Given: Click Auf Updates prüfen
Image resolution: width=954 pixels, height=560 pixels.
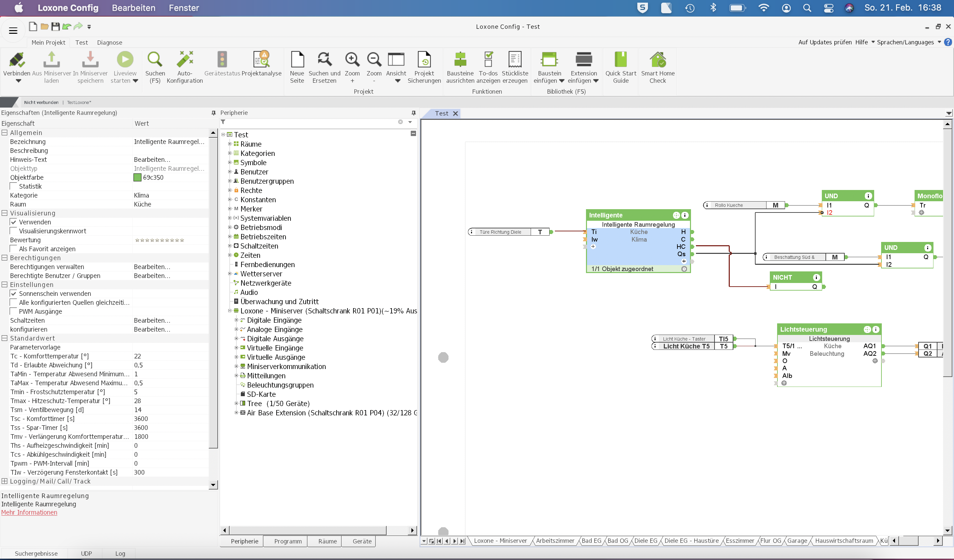Looking at the screenshot, I should (x=824, y=42).
